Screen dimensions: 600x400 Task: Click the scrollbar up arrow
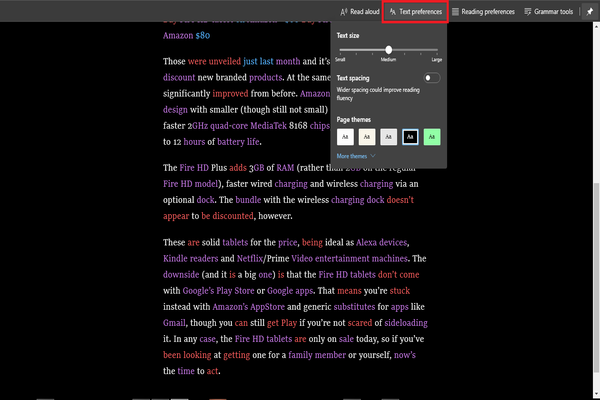(596, 26)
